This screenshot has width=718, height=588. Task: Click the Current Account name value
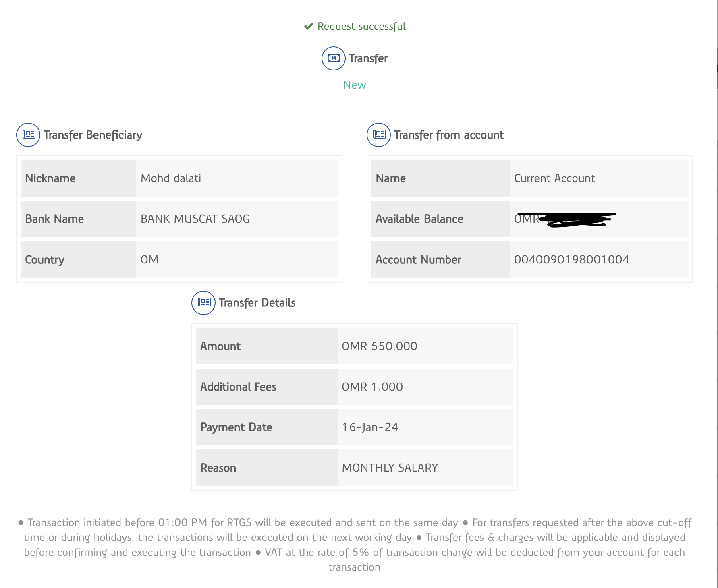pyautogui.click(x=554, y=178)
